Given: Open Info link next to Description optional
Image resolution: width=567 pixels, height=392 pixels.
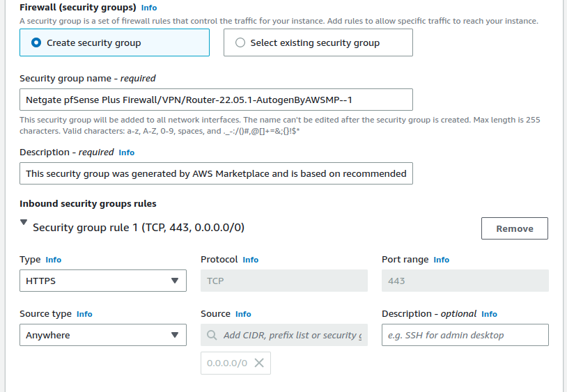Looking at the screenshot, I should pyautogui.click(x=489, y=314).
